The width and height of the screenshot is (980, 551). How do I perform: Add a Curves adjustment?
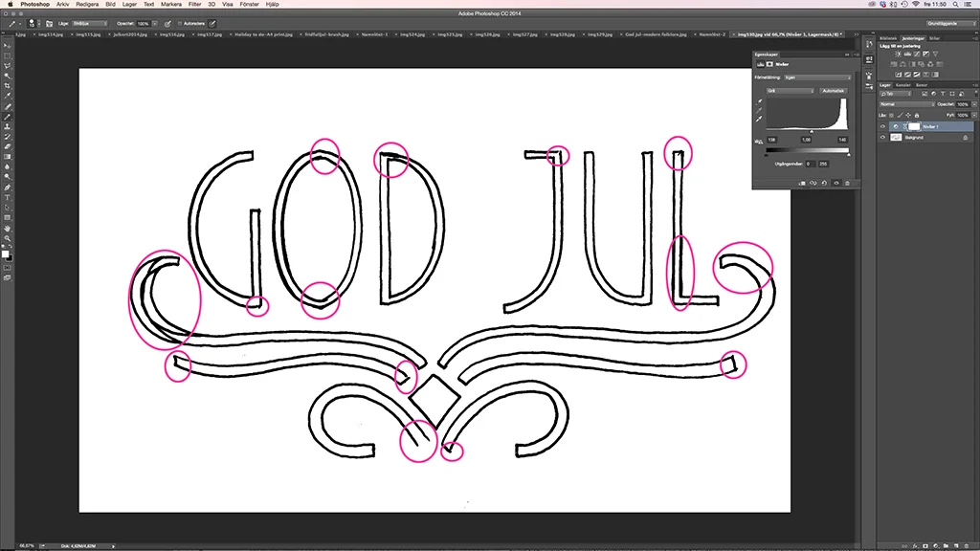coord(917,54)
